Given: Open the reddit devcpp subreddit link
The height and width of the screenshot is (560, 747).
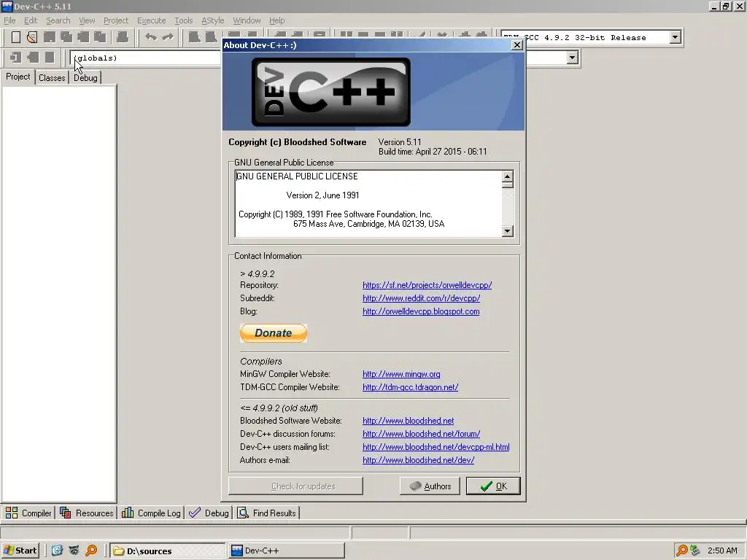Looking at the screenshot, I should tap(421, 298).
